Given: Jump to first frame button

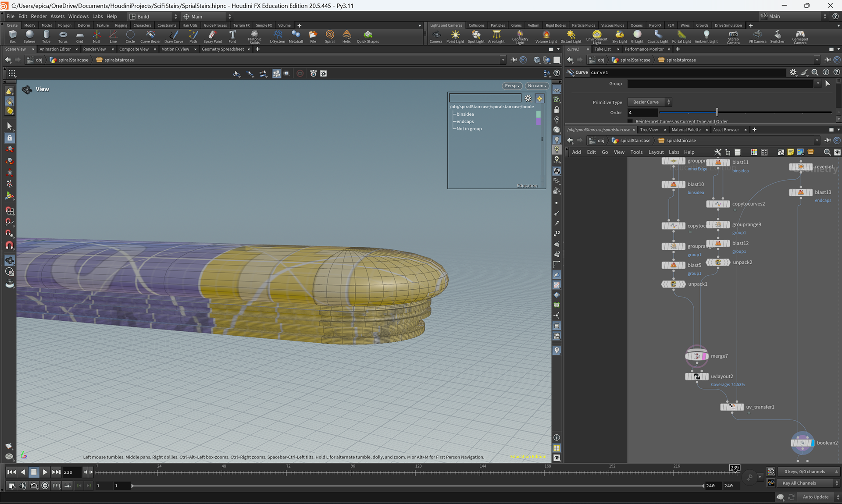Looking at the screenshot, I should tap(11, 472).
